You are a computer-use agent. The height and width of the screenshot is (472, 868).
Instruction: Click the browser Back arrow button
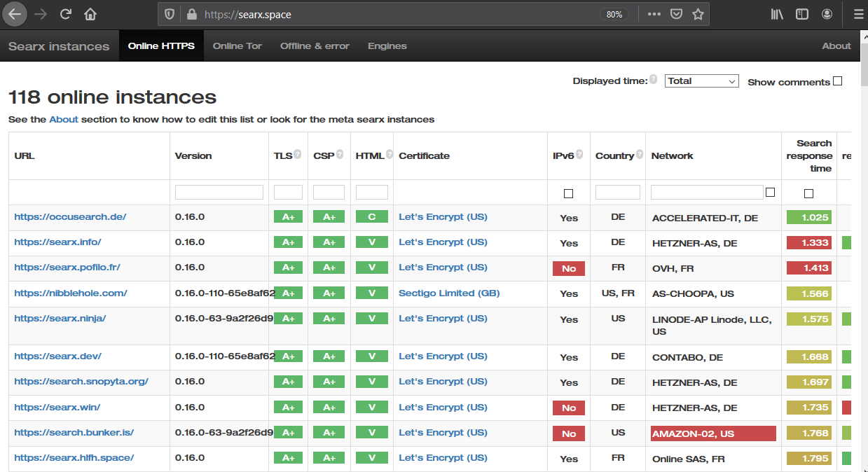15,14
